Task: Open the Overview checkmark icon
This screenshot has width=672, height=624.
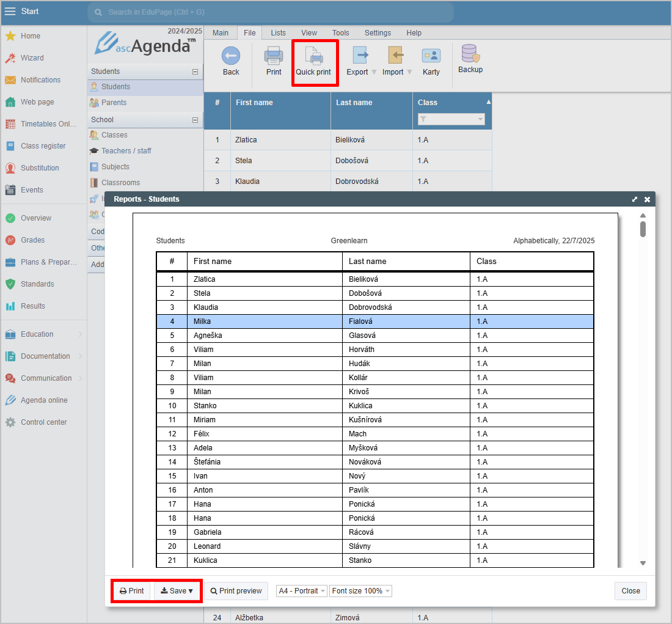Action: pos(10,218)
